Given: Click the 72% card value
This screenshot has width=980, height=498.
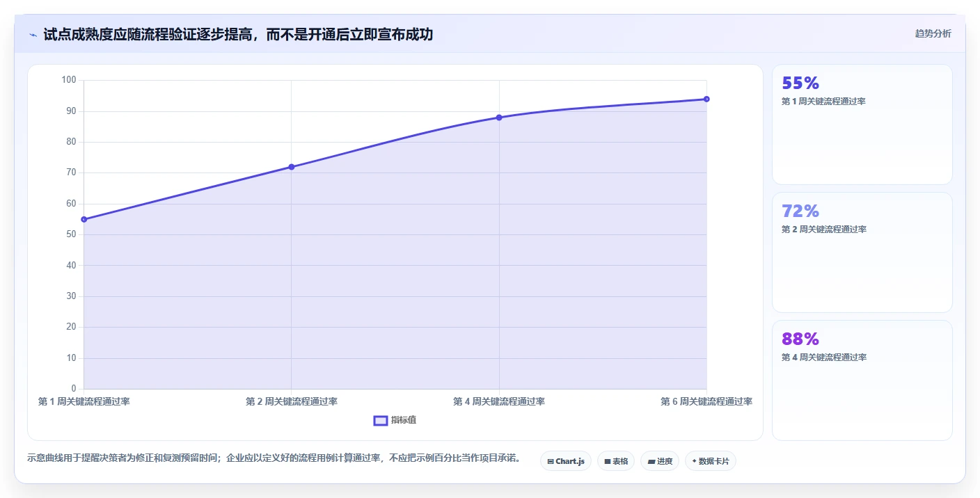Looking at the screenshot, I should coord(800,211).
